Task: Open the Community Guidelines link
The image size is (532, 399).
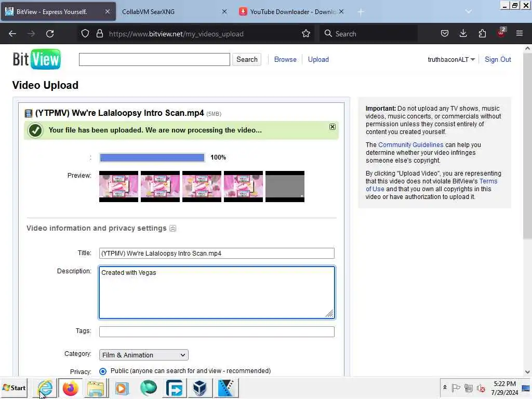Action: point(410,145)
